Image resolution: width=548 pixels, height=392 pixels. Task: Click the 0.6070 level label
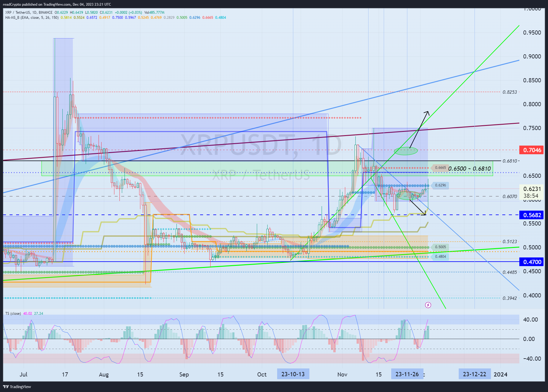pyautogui.click(x=510, y=197)
